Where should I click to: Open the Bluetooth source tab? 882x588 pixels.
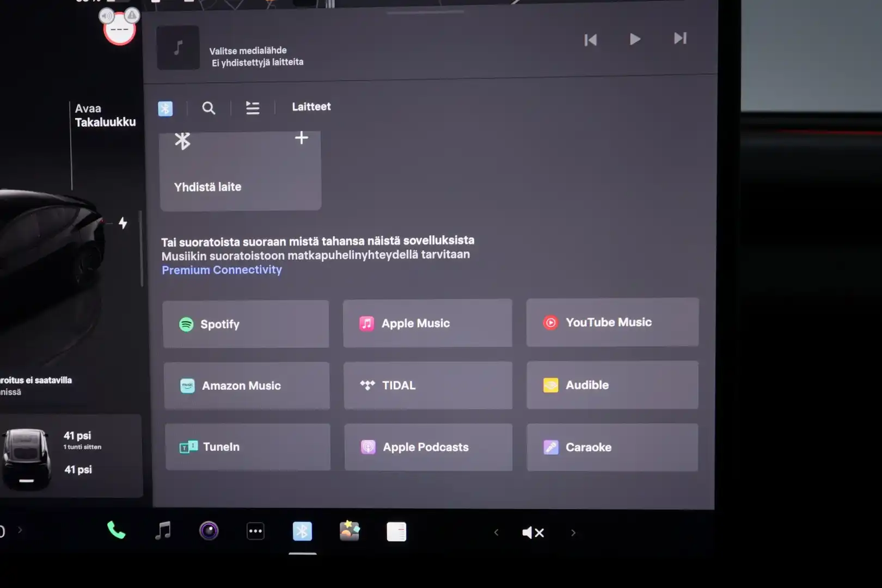[165, 108]
